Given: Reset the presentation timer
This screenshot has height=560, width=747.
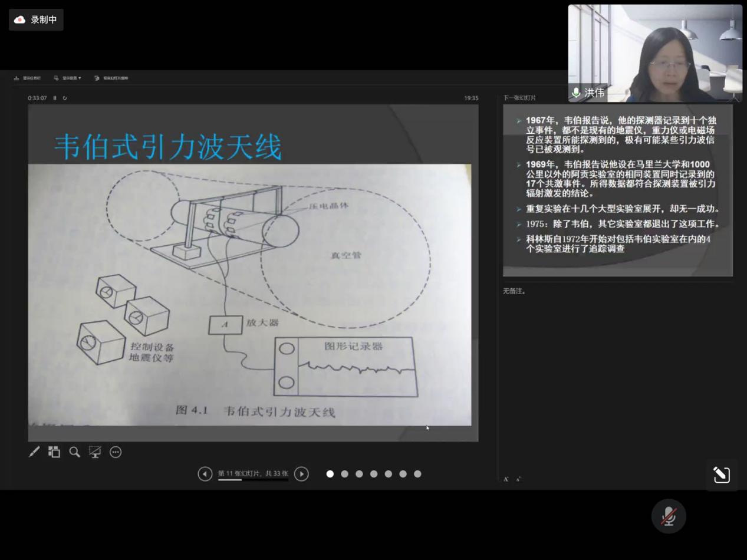Looking at the screenshot, I should tap(65, 98).
